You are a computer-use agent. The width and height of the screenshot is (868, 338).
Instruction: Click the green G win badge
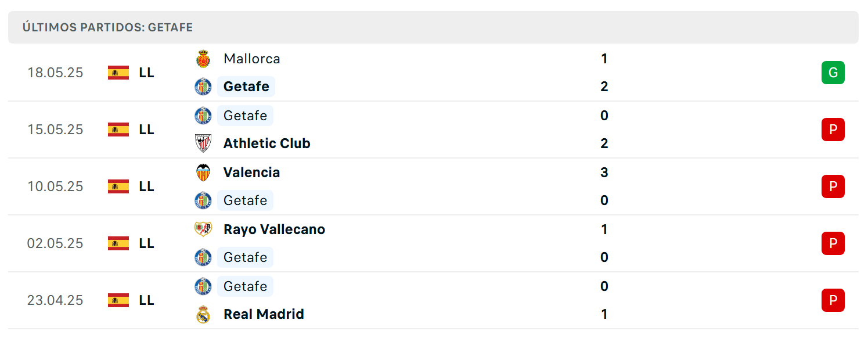pos(833,73)
